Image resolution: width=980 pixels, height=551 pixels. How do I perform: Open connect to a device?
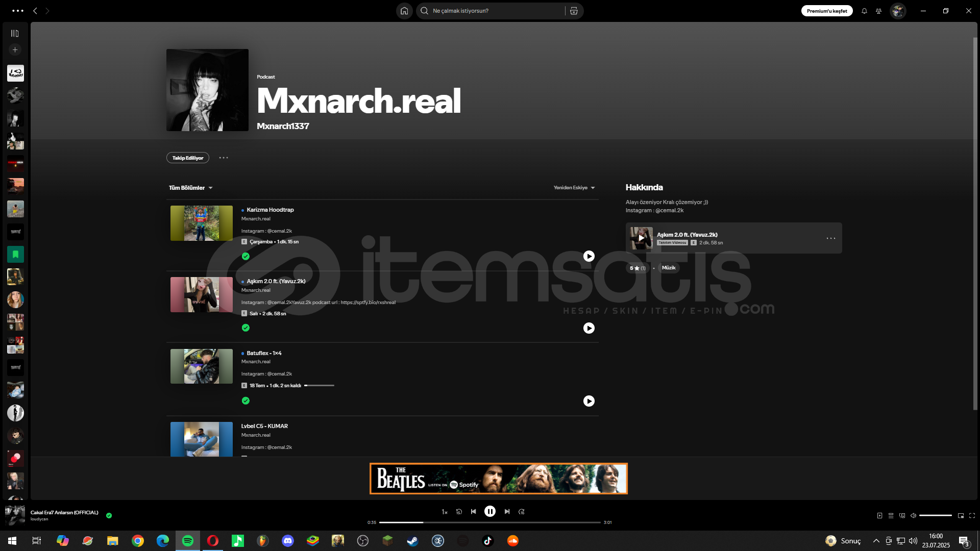902,515
